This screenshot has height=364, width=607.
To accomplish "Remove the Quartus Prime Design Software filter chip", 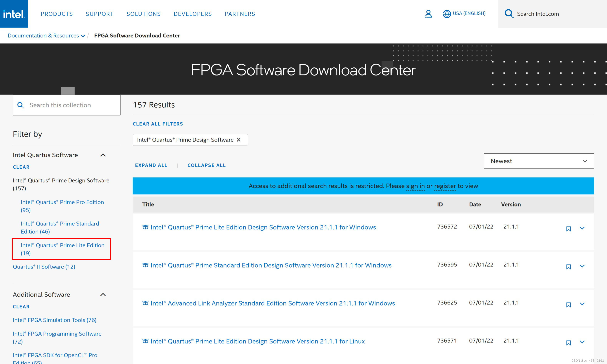I will (238, 140).
